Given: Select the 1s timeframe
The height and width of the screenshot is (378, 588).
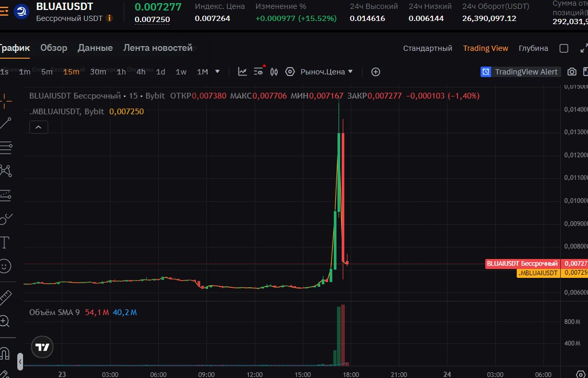Looking at the screenshot, I should pyautogui.click(x=4, y=72).
